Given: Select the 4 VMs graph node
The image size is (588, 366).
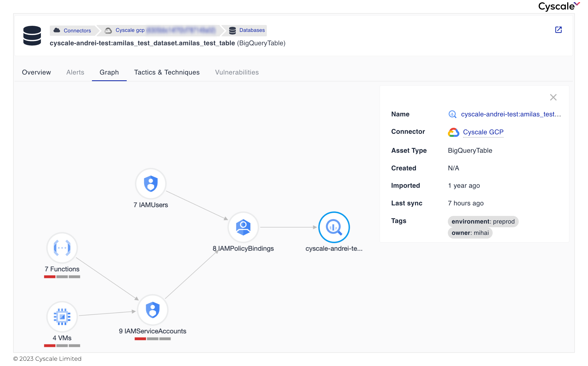Looking at the screenshot, I should [x=62, y=317].
